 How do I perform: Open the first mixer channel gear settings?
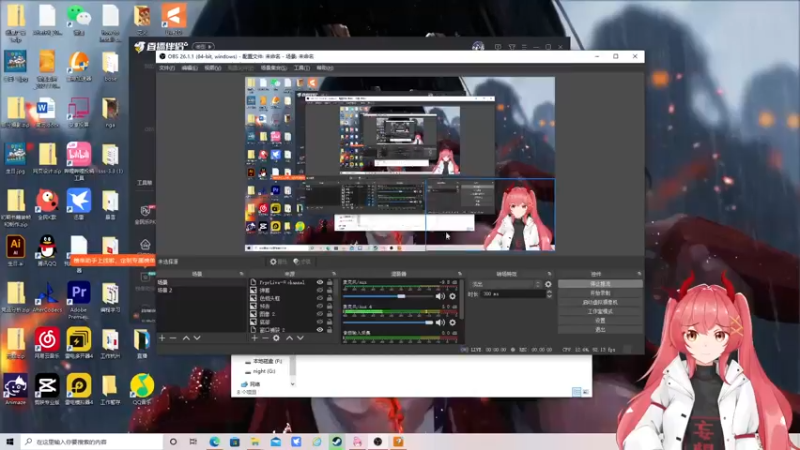tap(453, 296)
